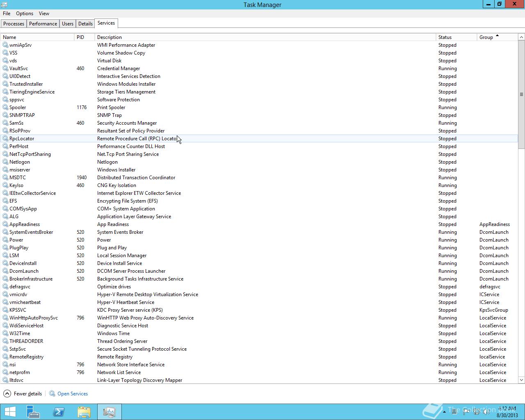Click the gear icon beside Netlogon
The width and height of the screenshot is (525, 420).
(5, 162)
